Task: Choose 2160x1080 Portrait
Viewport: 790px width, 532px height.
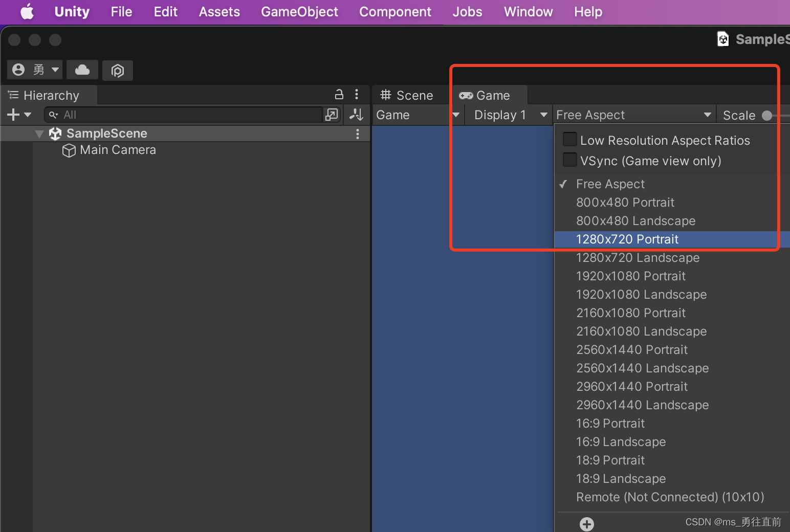Action: pos(672,313)
